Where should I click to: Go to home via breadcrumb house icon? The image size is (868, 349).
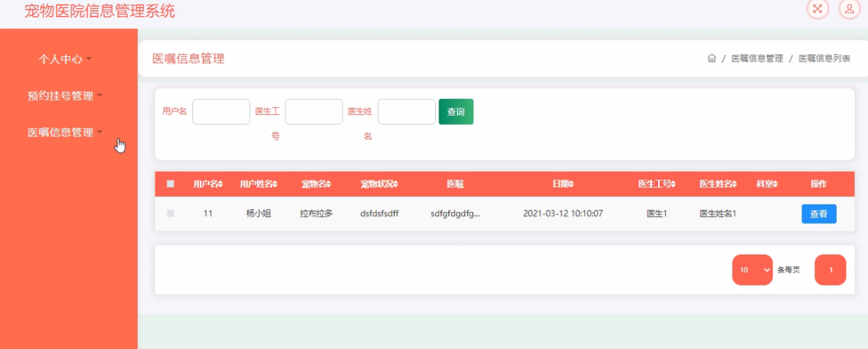(x=711, y=58)
